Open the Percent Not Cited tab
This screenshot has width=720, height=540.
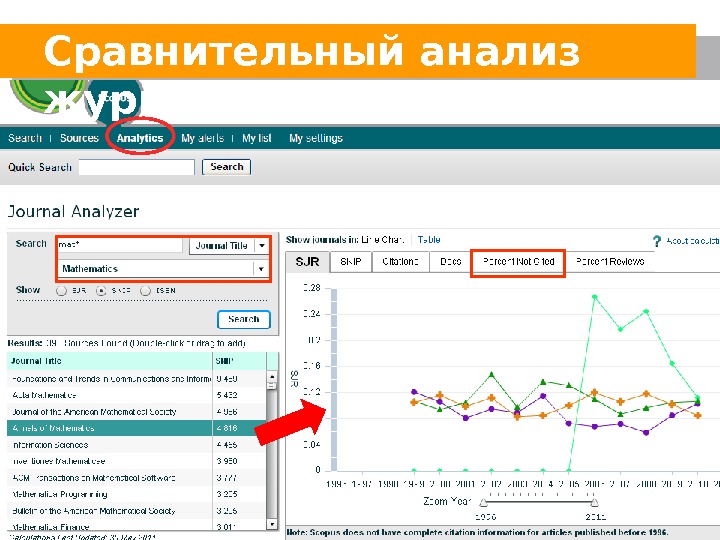pyautogui.click(x=518, y=262)
